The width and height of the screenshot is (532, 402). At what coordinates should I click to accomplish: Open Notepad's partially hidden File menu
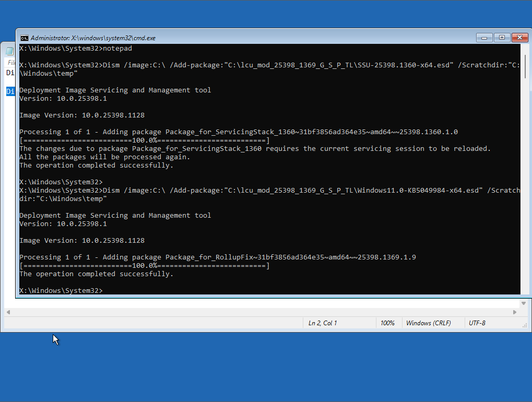coord(11,63)
